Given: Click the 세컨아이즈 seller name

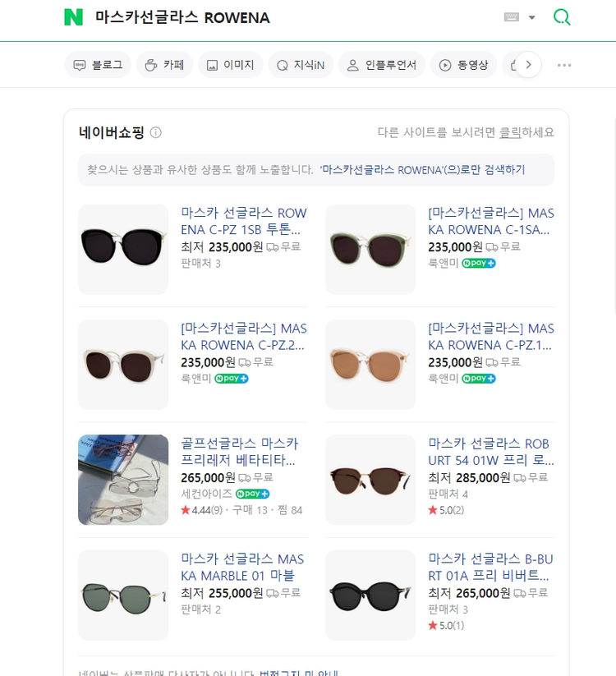Looking at the screenshot, I should pyautogui.click(x=206, y=494).
